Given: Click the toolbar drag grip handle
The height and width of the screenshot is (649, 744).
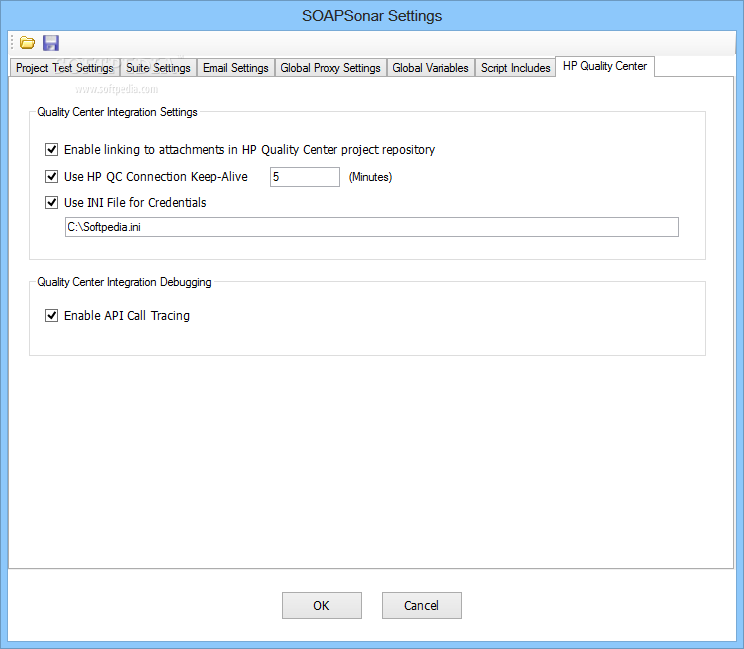Looking at the screenshot, I should pos(12,43).
